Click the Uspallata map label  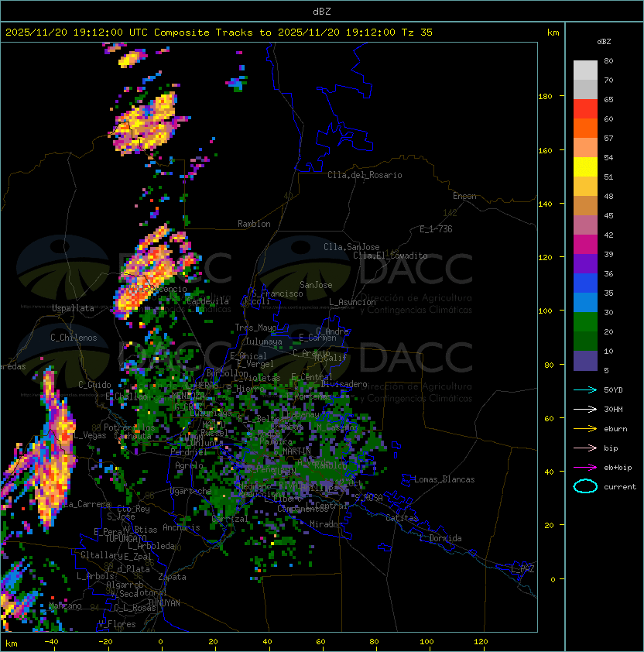click(x=73, y=308)
